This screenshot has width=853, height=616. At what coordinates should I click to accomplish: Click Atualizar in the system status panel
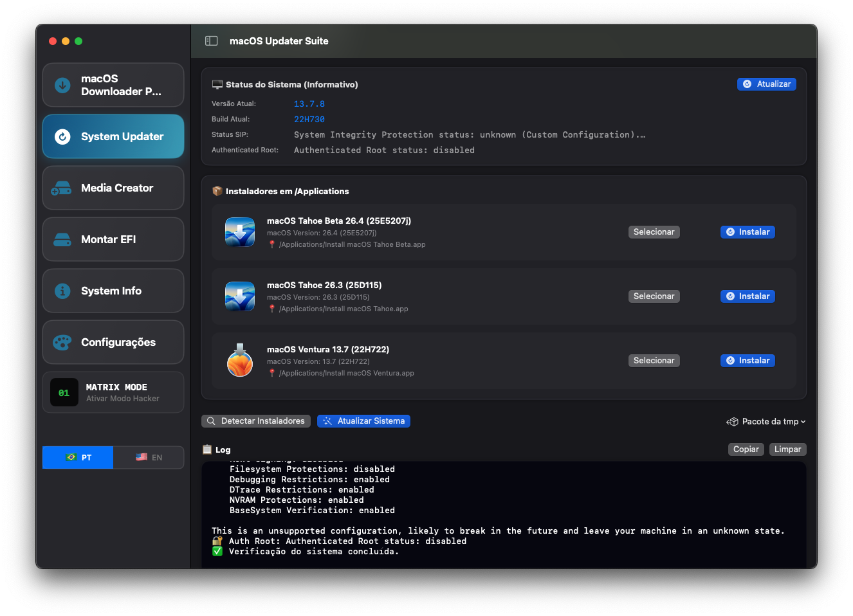click(x=766, y=84)
